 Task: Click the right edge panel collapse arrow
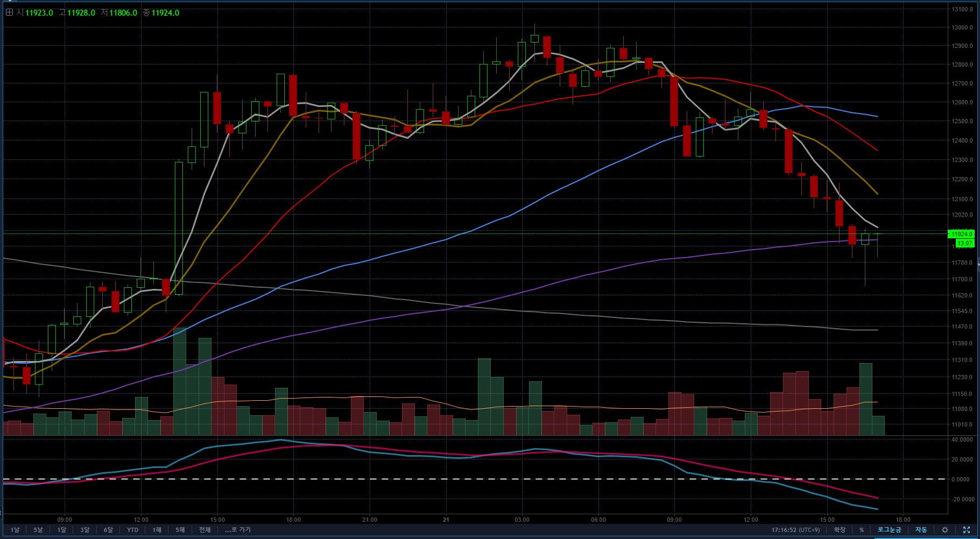pos(978,264)
